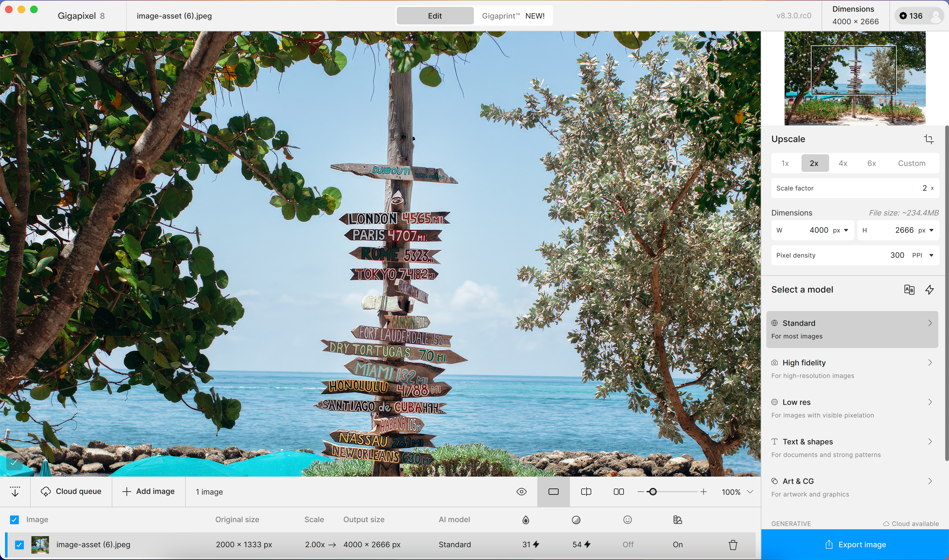
Task: Delete image-asset (6).jpeg with trash icon
Action: click(x=732, y=545)
